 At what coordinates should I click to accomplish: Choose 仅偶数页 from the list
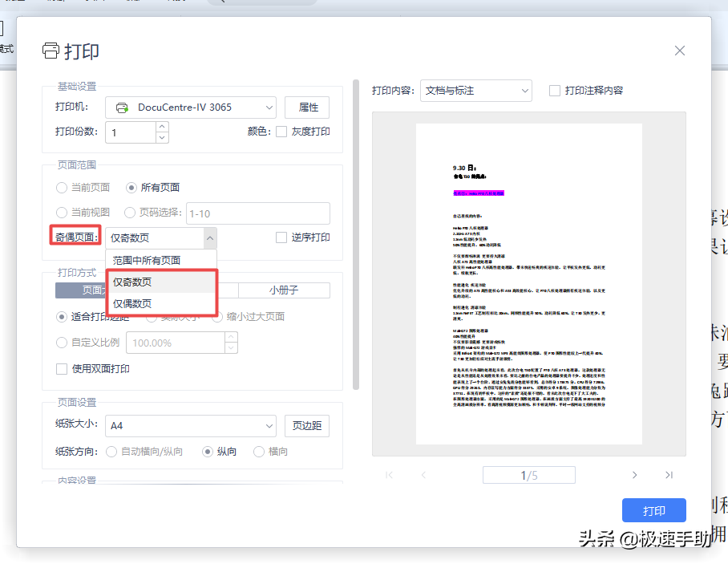(161, 303)
